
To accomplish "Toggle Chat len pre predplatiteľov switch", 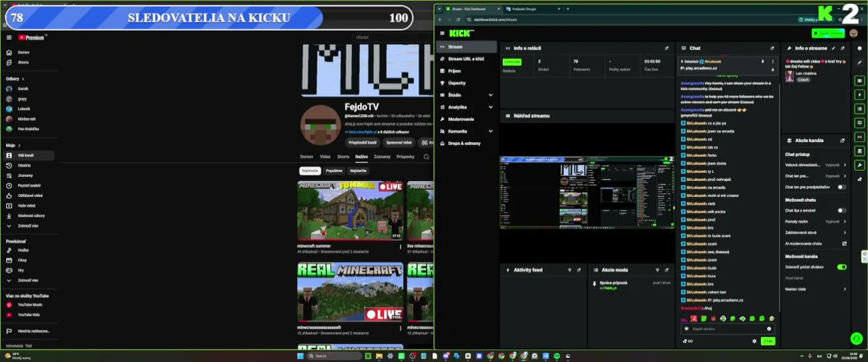I will click(841, 187).
